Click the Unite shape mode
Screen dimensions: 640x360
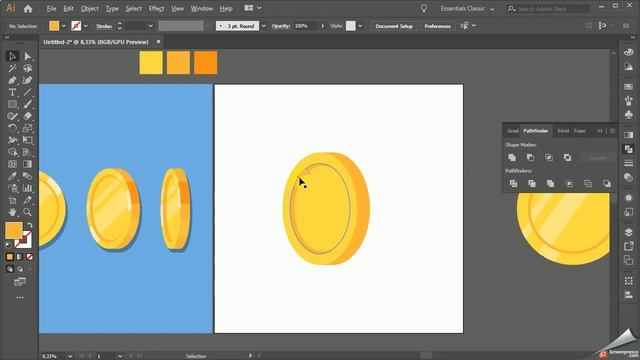pyautogui.click(x=512, y=158)
